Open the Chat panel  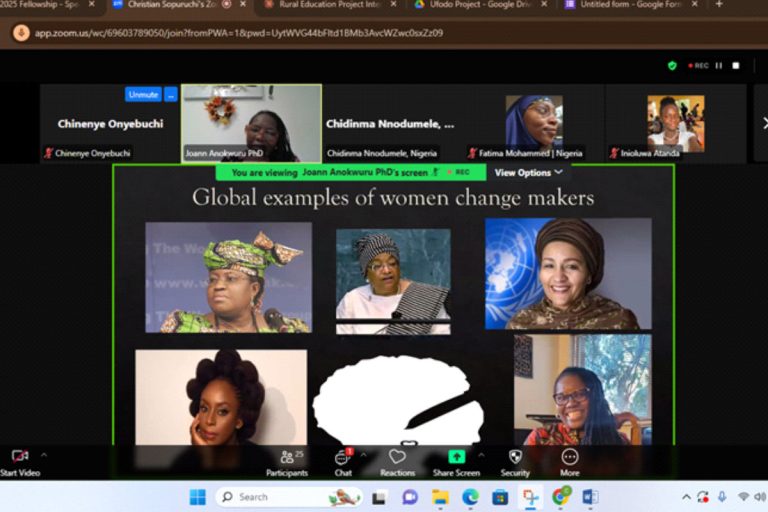coord(343,458)
